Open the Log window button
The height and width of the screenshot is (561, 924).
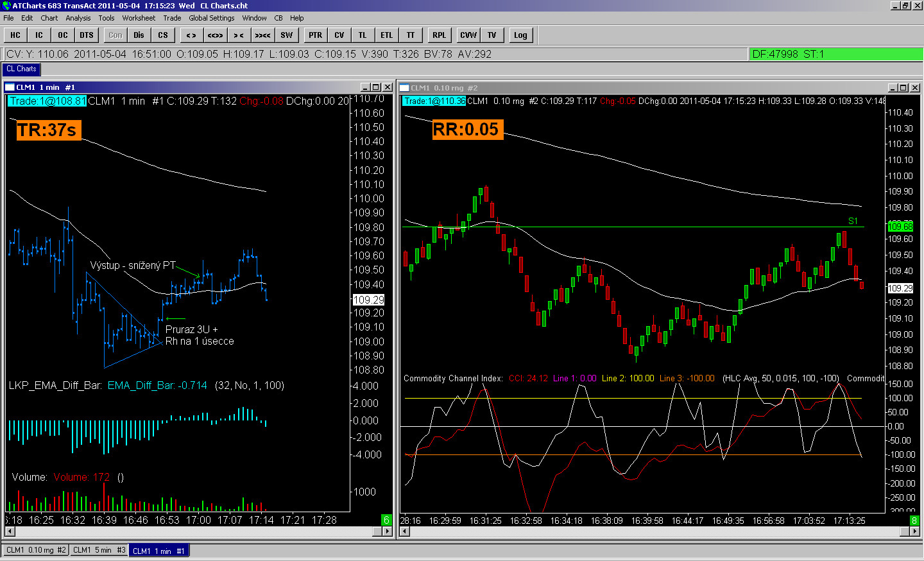[x=521, y=35]
